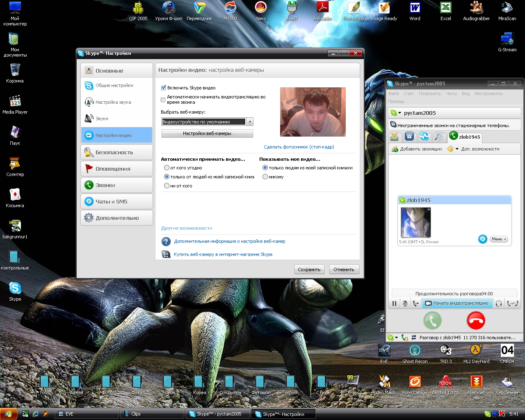Open the Skype call phones dial tab

click(409, 137)
